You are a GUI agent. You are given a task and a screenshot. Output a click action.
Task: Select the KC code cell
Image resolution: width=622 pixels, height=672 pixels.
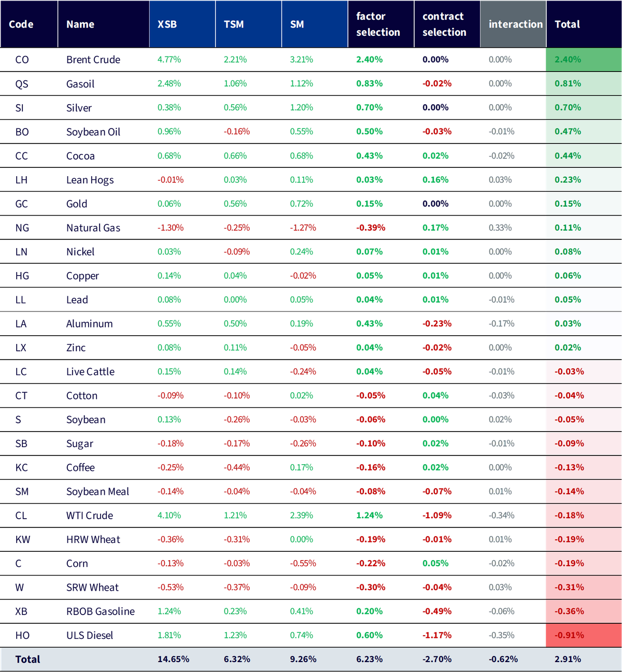21,468
